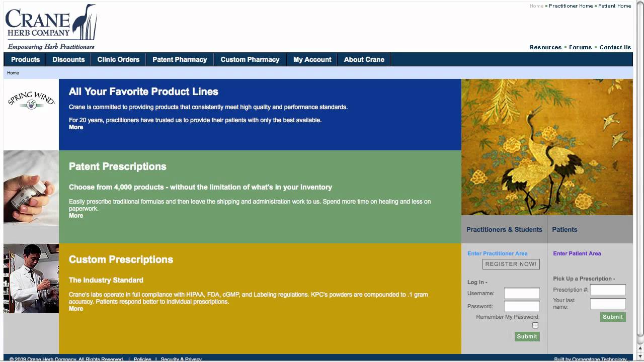Click the Crane Herb Company logo
Image resolution: width=644 pixels, height=362 pixels.
51,27
